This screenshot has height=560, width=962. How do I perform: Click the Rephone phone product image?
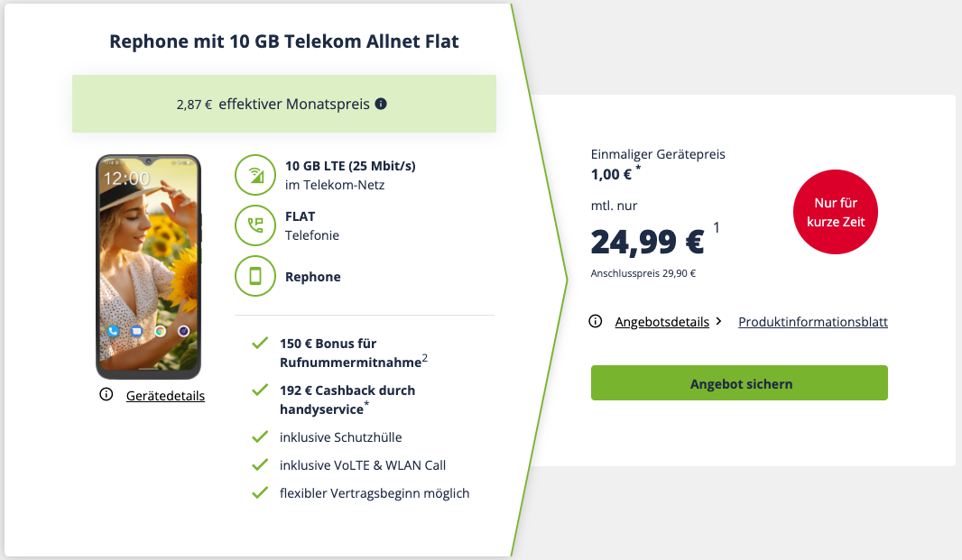(x=149, y=267)
